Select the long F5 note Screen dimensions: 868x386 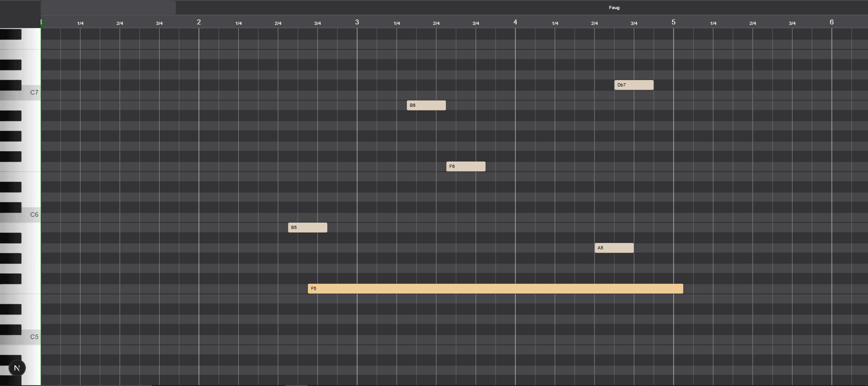tap(495, 289)
